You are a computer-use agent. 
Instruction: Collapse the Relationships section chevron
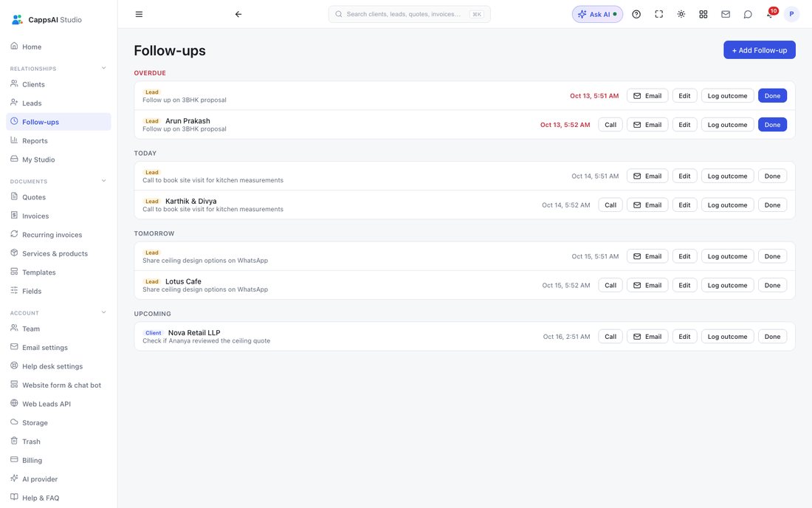coord(103,68)
